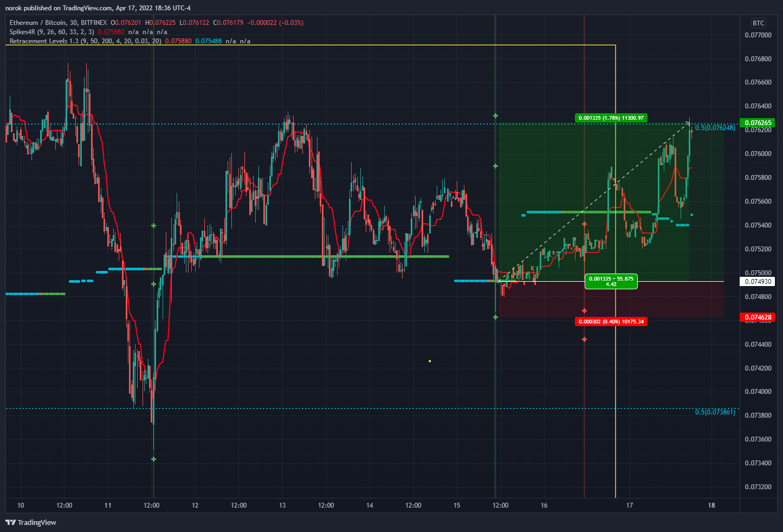Click the 0.076000 price axis label
The height and width of the screenshot is (532, 783).
758,154
